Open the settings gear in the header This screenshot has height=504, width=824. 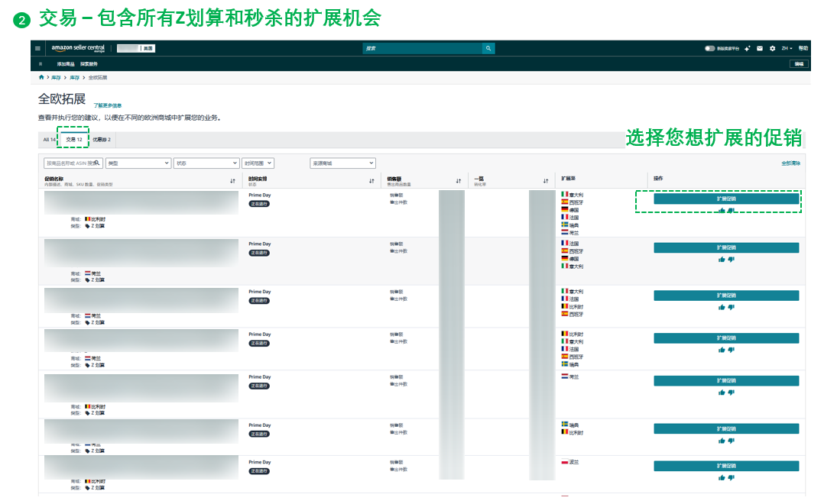point(773,48)
